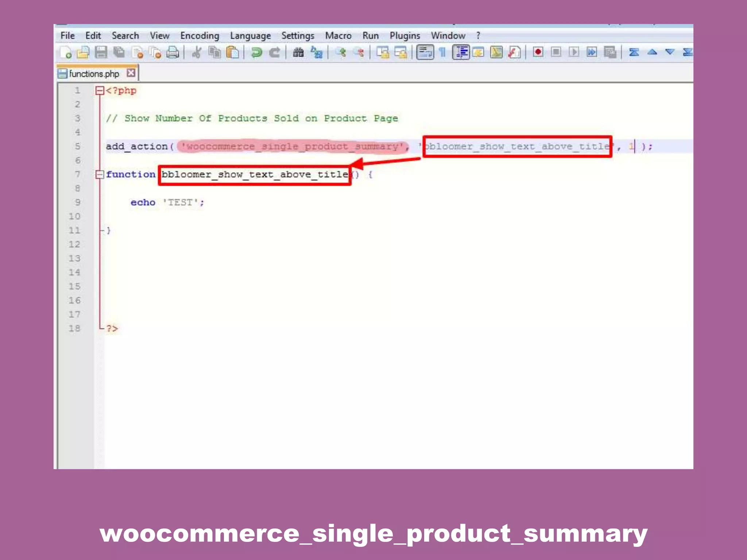Open the Plugins menu
This screenshot has height=560, width=747.
tap(405, 36)
